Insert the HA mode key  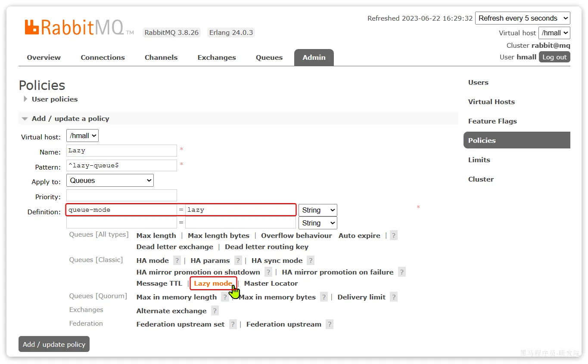(152, 260)
